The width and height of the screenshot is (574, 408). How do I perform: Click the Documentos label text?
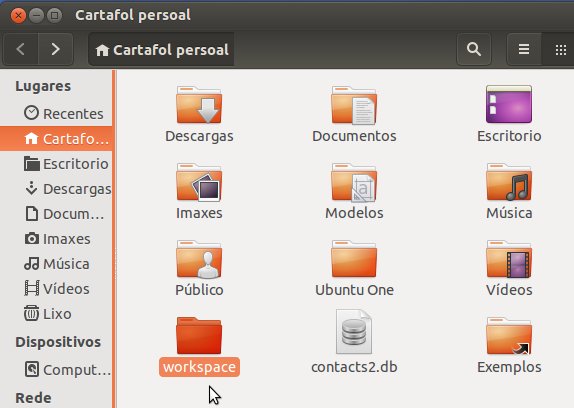354,136
